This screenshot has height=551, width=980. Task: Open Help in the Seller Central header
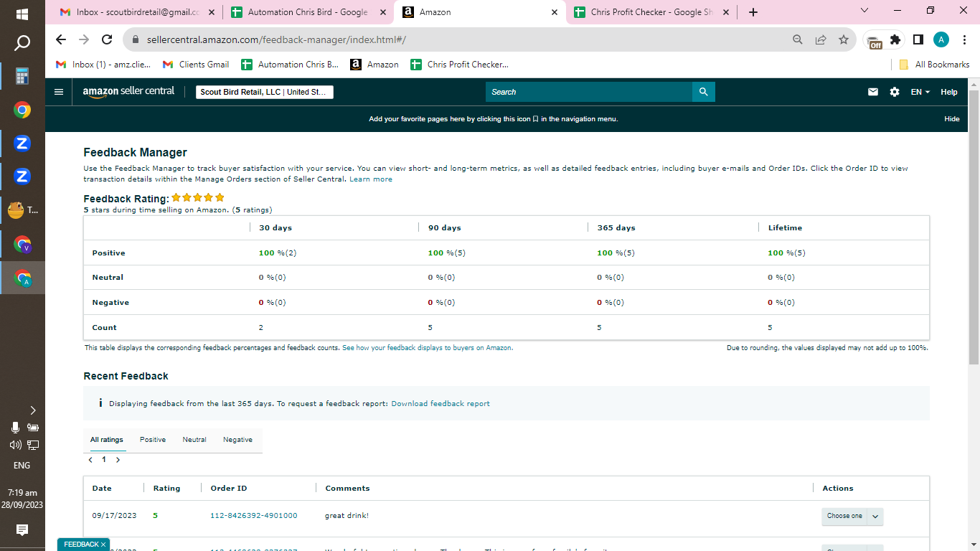pos(949,92)
